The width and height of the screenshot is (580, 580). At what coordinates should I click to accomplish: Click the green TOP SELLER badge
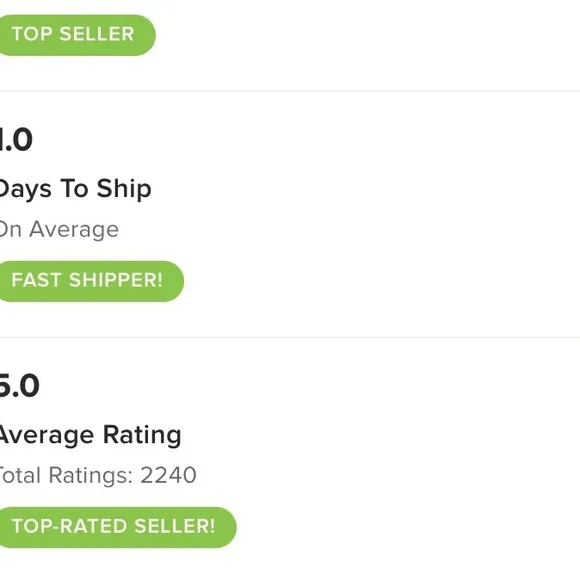point(76,35)
